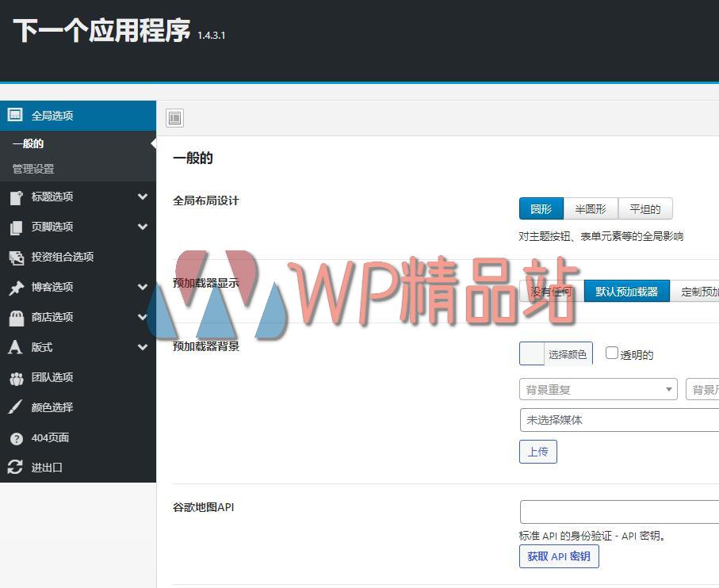Open the 选择颜色 color picker
The width and height of the screenshot is (719, 588).
tap(569, 353)
